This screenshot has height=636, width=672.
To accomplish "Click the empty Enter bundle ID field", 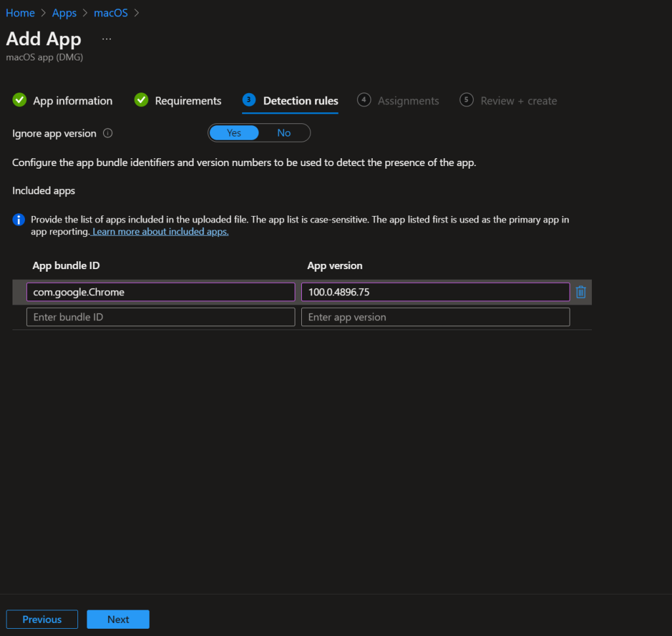I will coord(161,317).
